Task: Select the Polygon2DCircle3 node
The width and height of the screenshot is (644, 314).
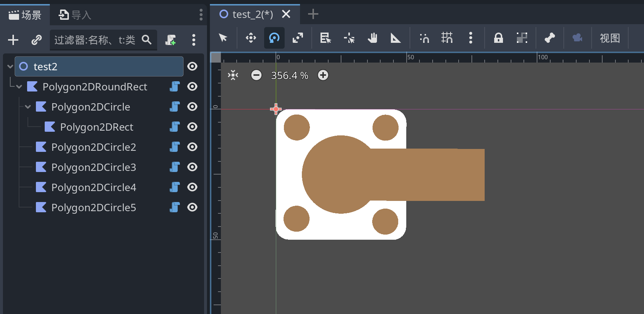Action: pos(94,167)
